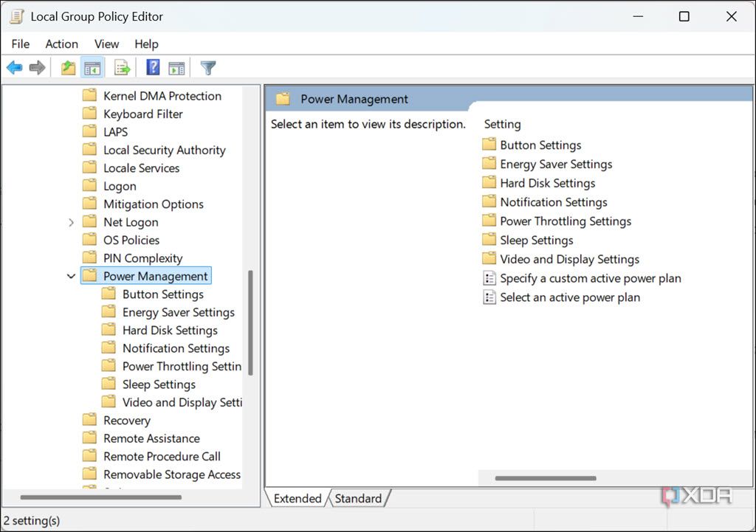Select Mitigation Options in the tree

[x=154, y=204]
